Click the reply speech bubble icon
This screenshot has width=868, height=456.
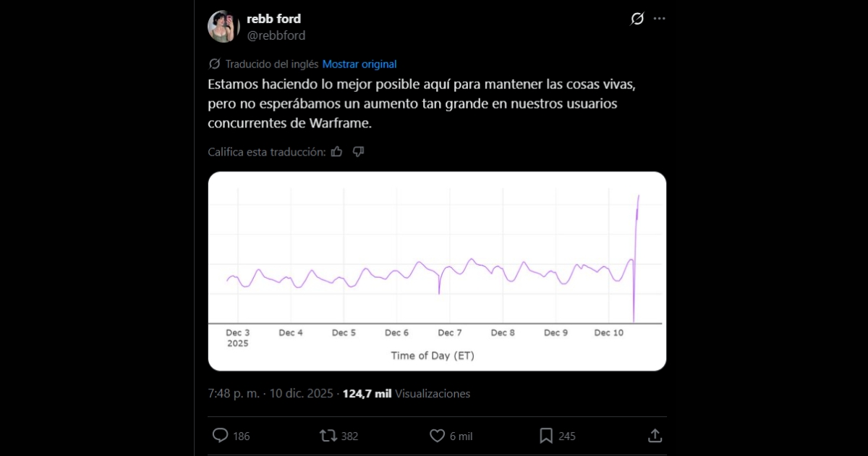221,436
